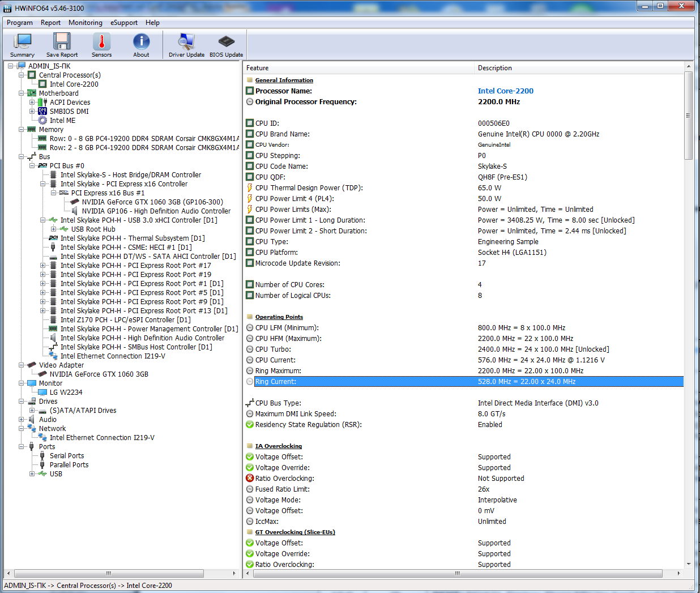Open the Monitoring menu

point(86,23)
